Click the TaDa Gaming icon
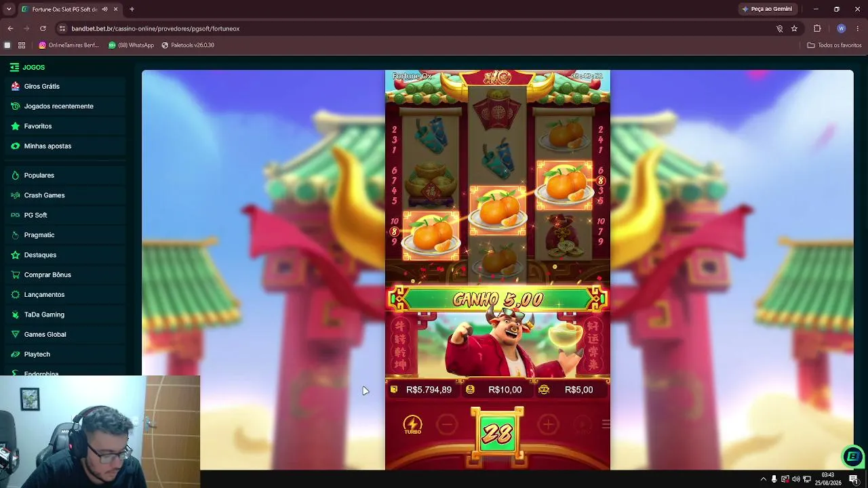Image resolution: width=868 pixels, height=488 pixels. 15,314
